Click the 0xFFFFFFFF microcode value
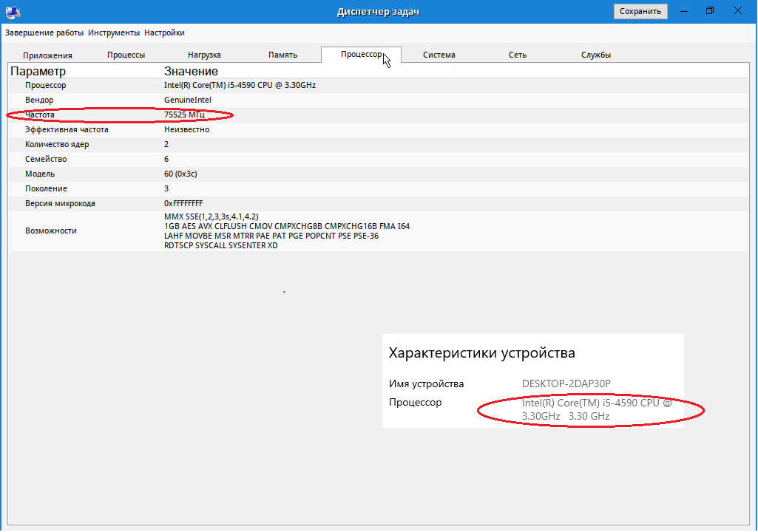This screenshot has width=758, height=532. click(183, 203)
